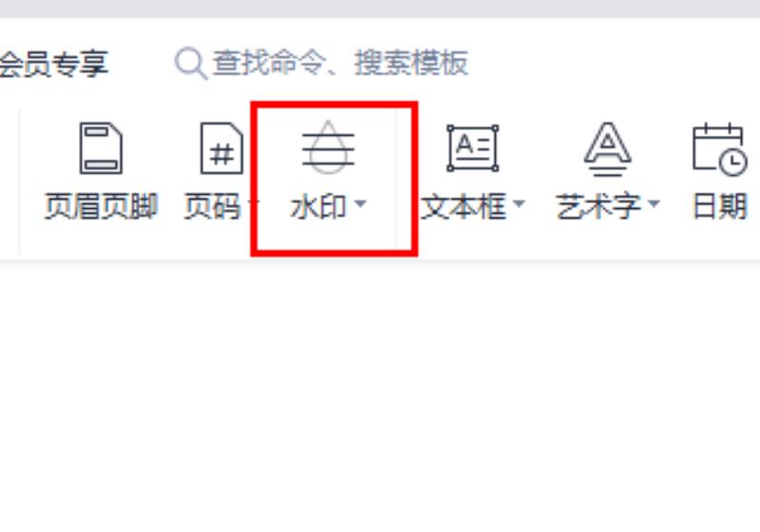The image size is (760, 532).
Task: Choose the 文本框 text label
Action: pyautogui.click(x=464, y=206)
